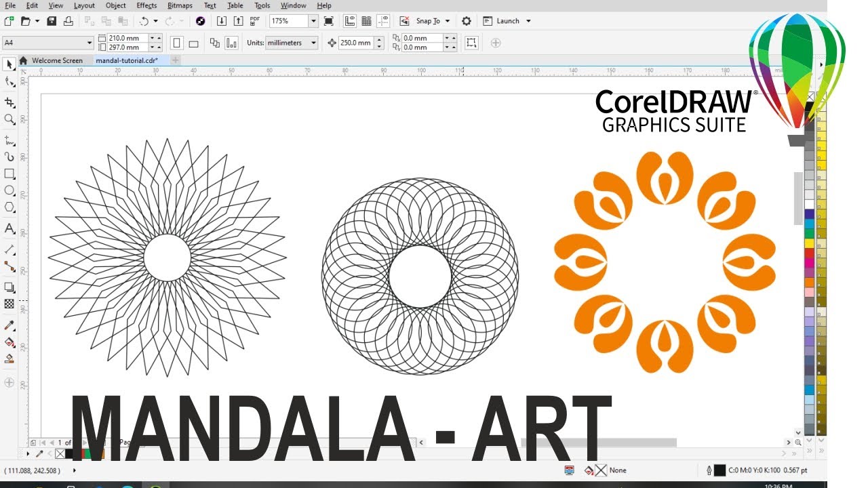Screen dimensions: 868x488
Task: Switch to the mandal-tutorial.cdr tab
Action: (x=127, y=60)
